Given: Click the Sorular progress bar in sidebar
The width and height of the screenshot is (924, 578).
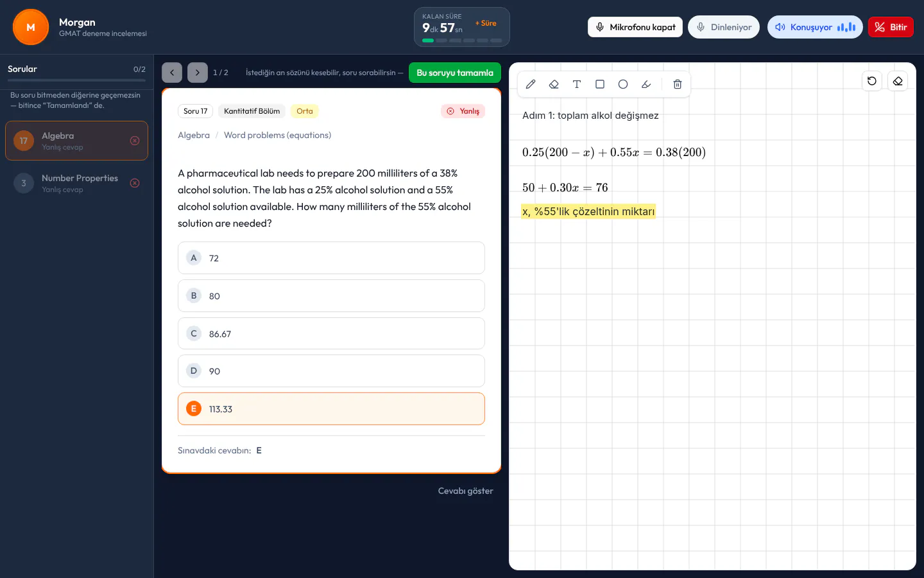Looking at the screenshot, I should tap(76, 80).
